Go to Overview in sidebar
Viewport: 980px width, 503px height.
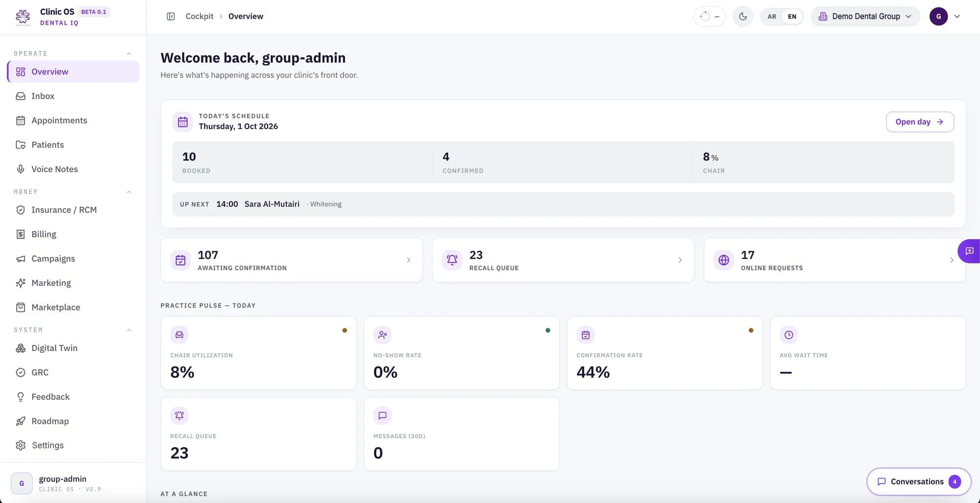click(x=73, y=72)
